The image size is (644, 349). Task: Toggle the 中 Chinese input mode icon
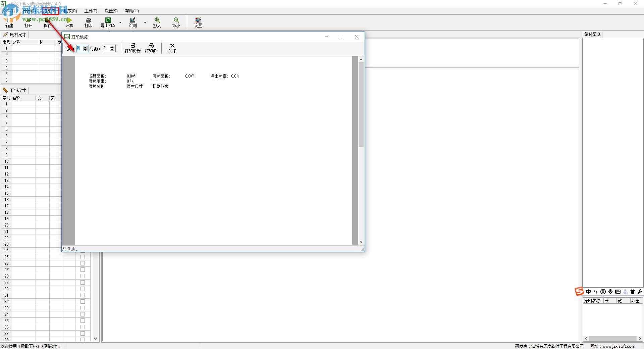588,292
